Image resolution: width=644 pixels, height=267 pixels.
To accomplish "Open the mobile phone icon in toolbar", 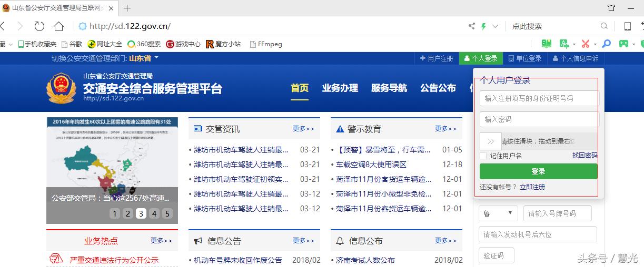I will (627, 26).
